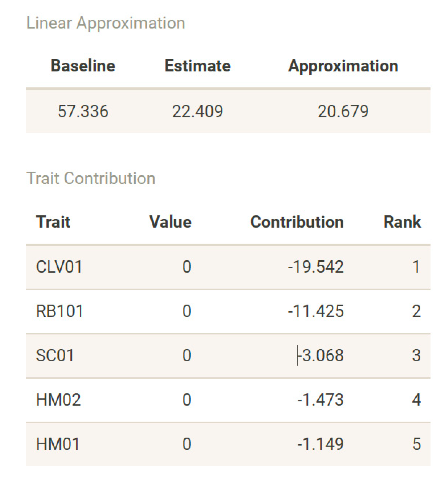Sort by the Rank column header

point(402,222)
